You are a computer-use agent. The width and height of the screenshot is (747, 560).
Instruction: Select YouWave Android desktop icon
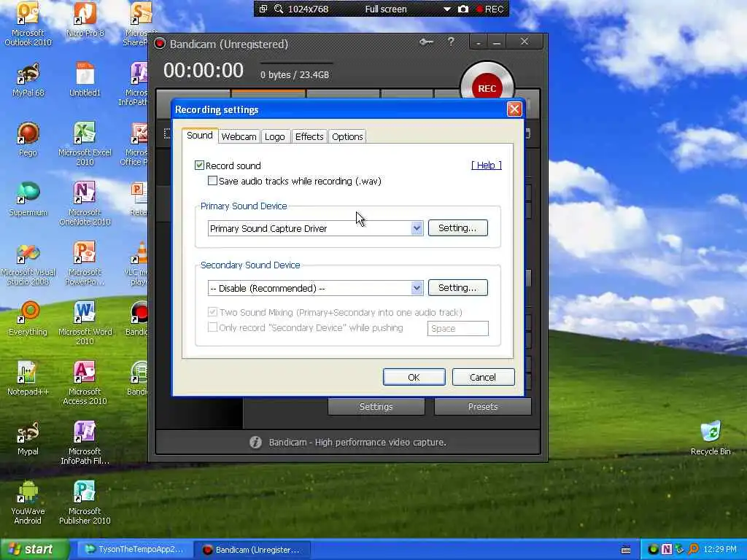coord(28,503)
